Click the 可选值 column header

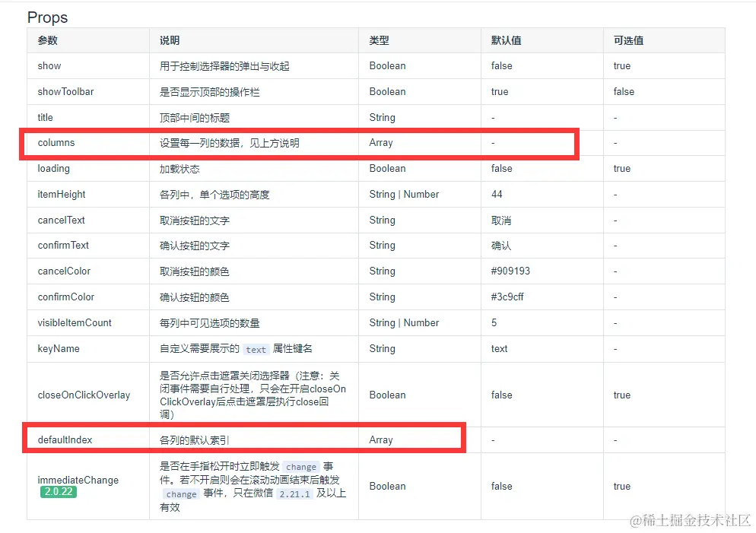tap(628, 40)
